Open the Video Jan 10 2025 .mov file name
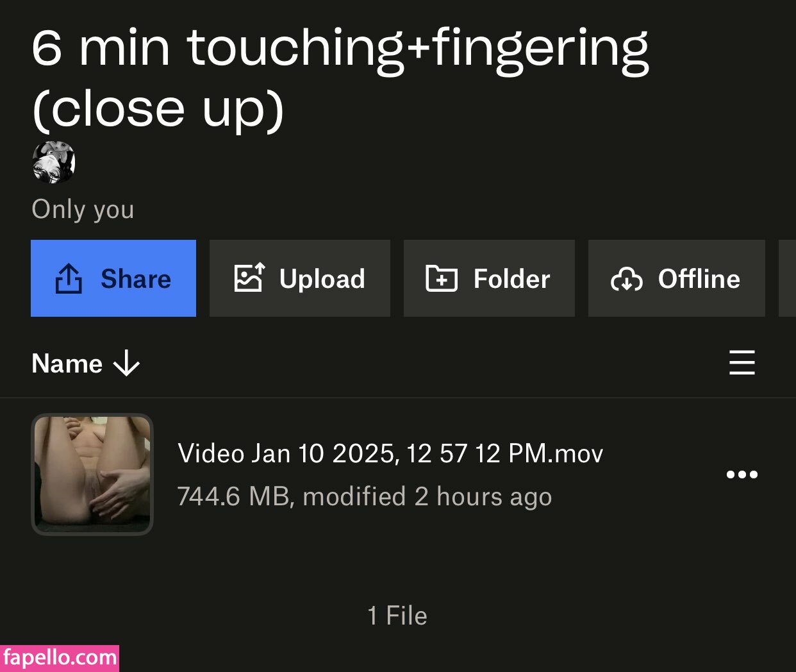The width and height of the screenshot is (796, 672). tap(390, 453)
